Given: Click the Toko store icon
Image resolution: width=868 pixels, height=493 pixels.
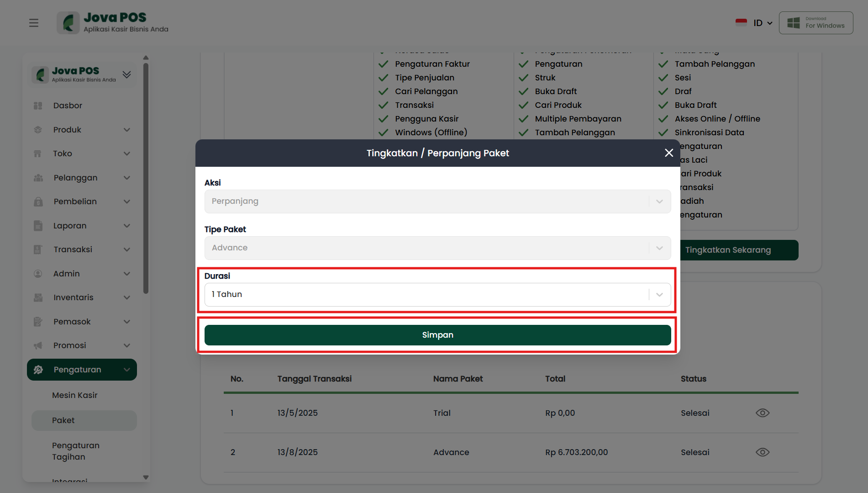Looking at the screenshot, I should click(38, 154).
